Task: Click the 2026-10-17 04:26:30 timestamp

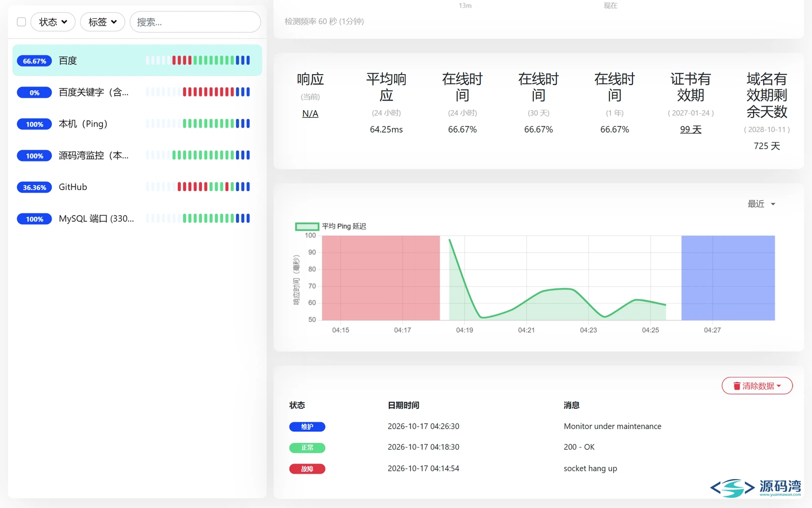Action: coord(423,426)
